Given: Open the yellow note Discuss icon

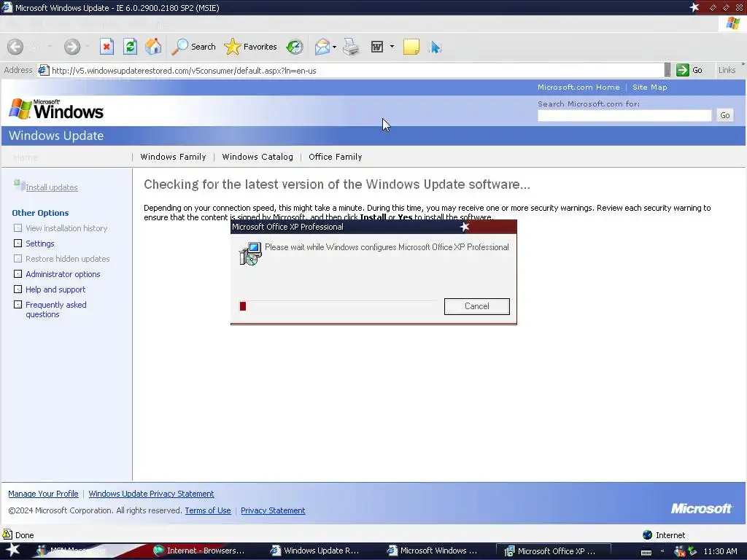Looking at the screenshot, I should tap(411, 47).
